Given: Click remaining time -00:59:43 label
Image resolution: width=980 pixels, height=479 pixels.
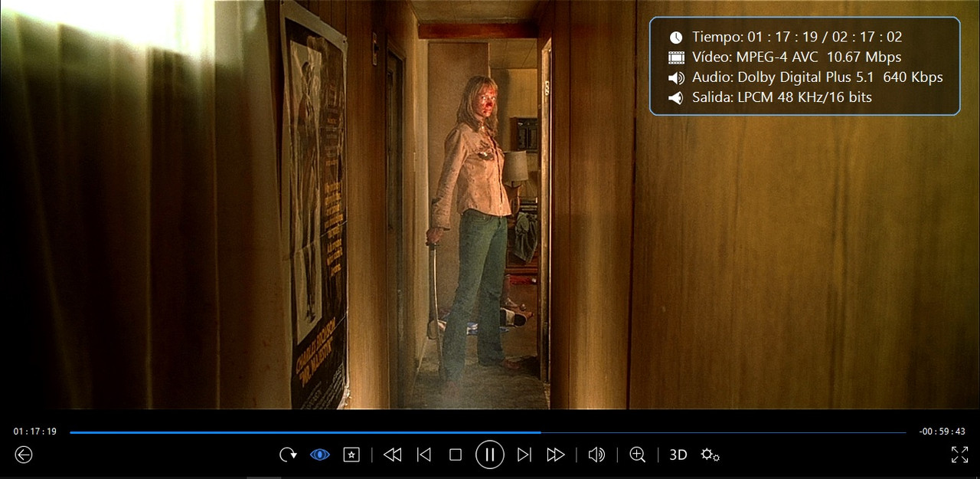Looking at the screenshot, I should coord(942,431).
